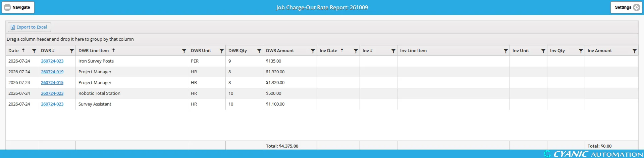This screenshot has width=644, height=158.
Task: Open filter for Inv Amount column
Action: point(635,51)
